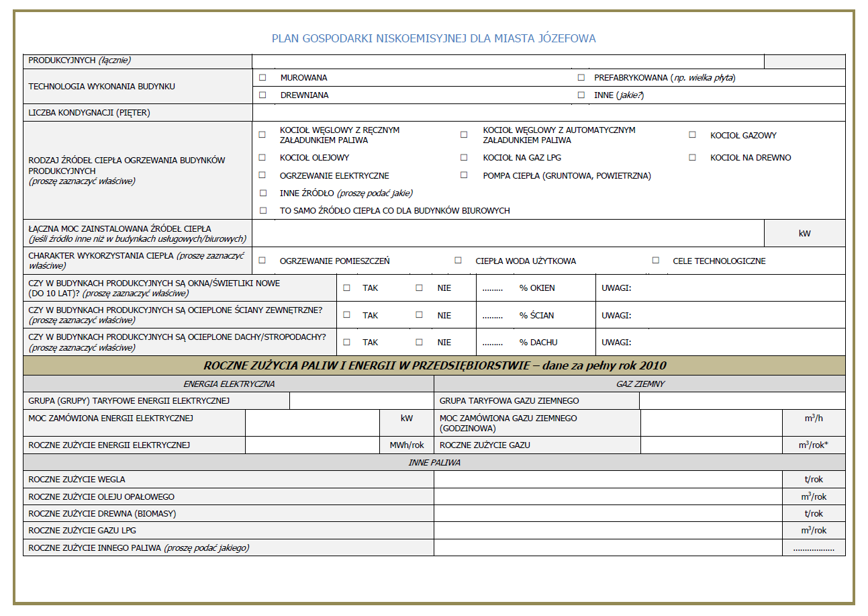Viewport: 868px width, 616px height.
Task: Click CHARAKTER WYKORZYSTANIA CIEPŁA label
Action: (x=136, y=261)
